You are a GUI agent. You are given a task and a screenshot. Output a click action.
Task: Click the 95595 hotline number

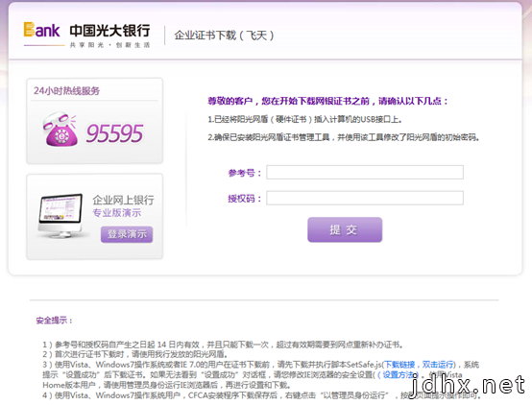(x=114, y=133)
